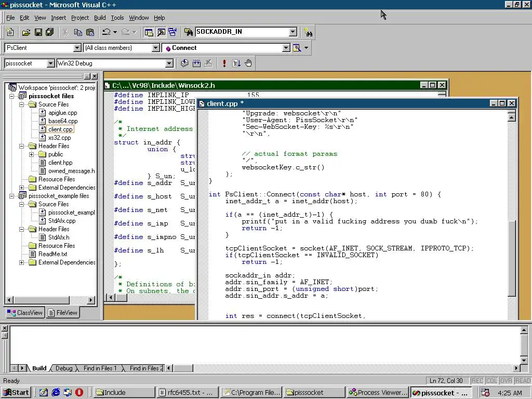Open the Build menu

click(x=100, y=18)
